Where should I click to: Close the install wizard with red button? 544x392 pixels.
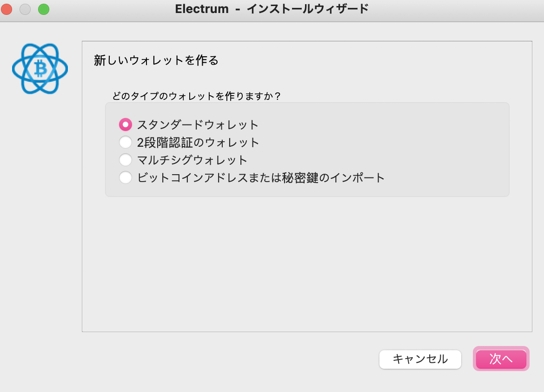[7, 9]
